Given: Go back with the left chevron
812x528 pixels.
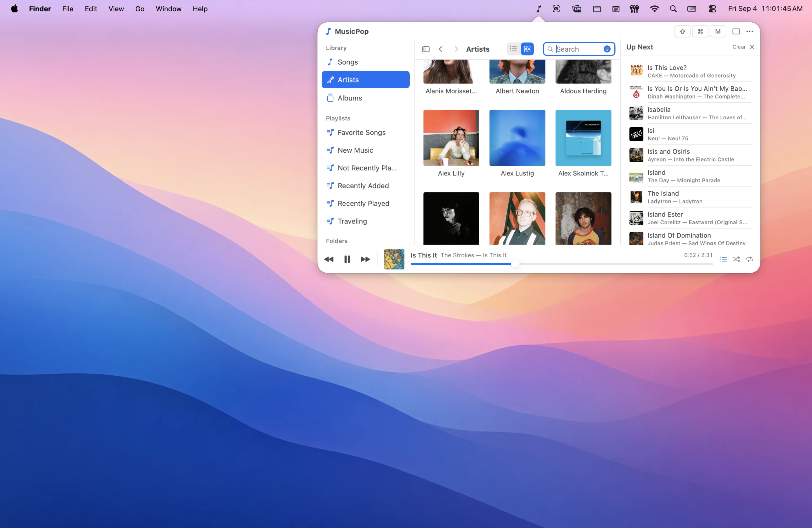Looking at the screenshot, I should tap(440, 49).
